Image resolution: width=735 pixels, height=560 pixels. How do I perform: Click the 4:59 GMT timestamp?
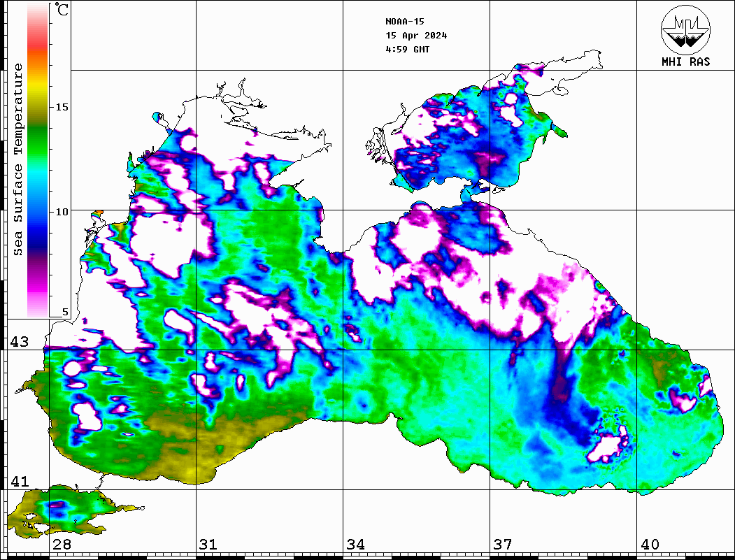[408, 50]
